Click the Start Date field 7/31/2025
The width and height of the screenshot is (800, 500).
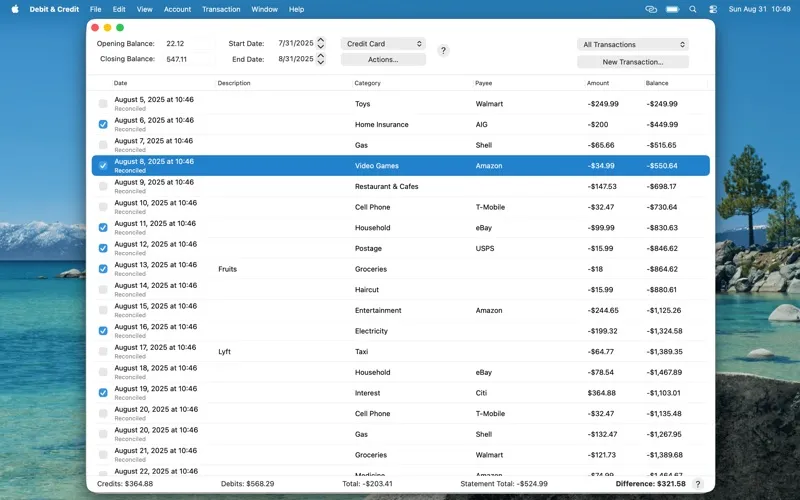coord(295,43)
